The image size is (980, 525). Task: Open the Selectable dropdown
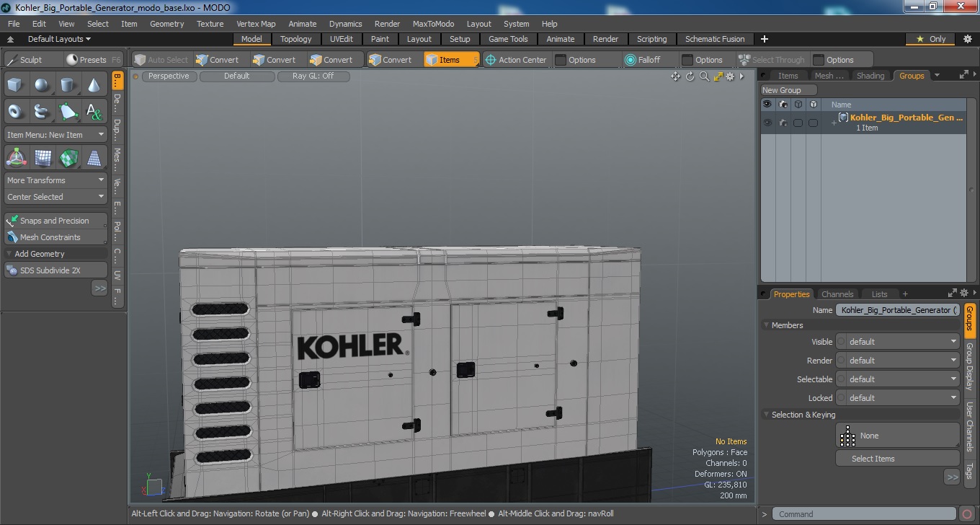pos(897,379)
